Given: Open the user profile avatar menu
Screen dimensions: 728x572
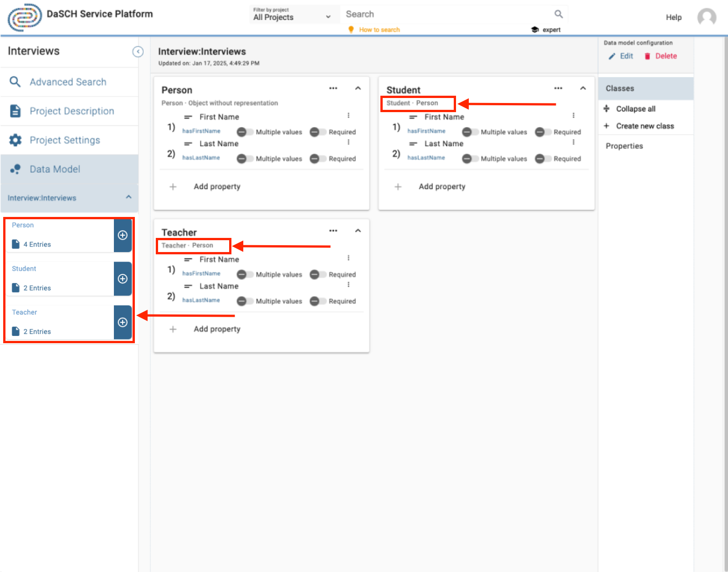Looking at the screenshot, I should (x=706, y=17).
